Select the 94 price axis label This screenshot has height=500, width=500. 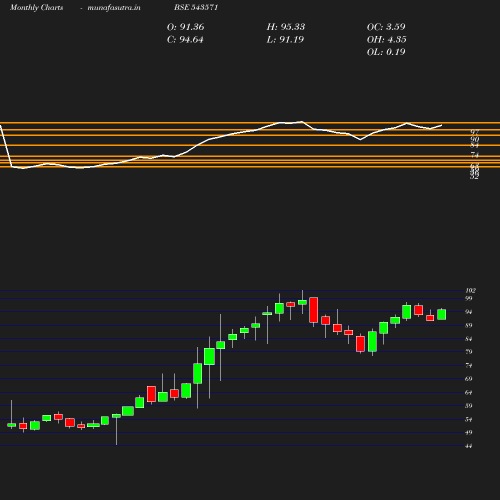tap(469, 312)
